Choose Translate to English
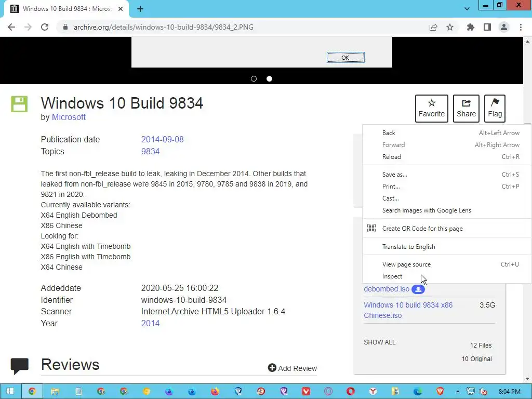This screenshot has width=532, height=399. click(x=447, y=247)
